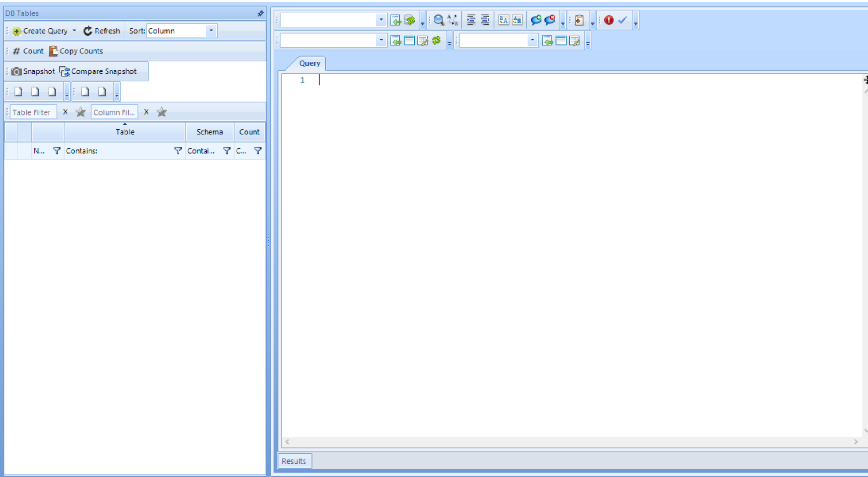Pin the DB Tables panel
This screenshot has width=868, height=477.
(260, 13)
